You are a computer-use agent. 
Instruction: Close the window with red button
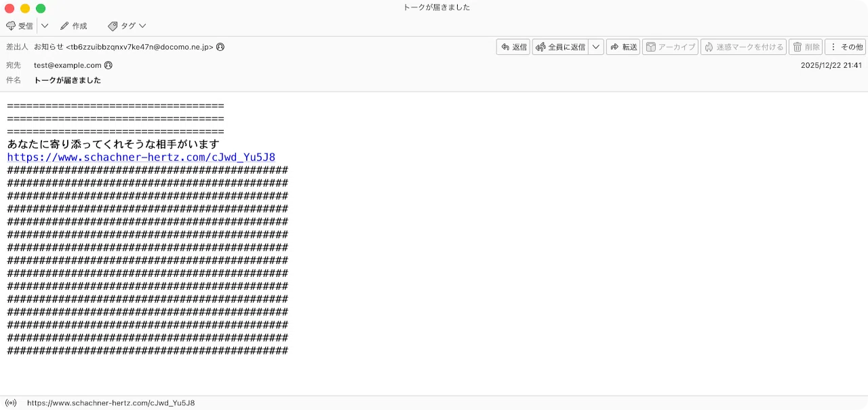point(9,8)
